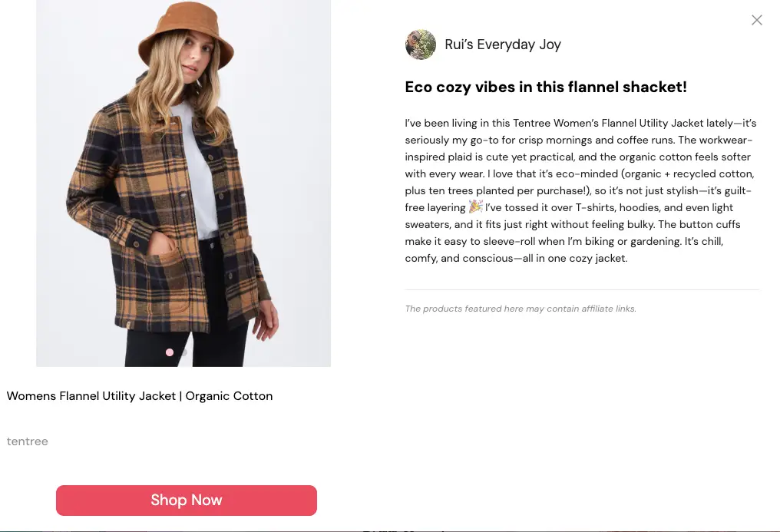This screenshot has height=532, width=780.
Task: Click the Shop Now button
Action: [187, 501]
